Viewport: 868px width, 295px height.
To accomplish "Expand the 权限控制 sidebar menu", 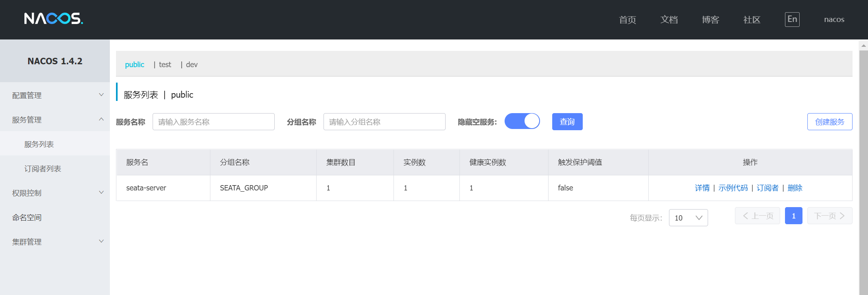I will (55, 193).
